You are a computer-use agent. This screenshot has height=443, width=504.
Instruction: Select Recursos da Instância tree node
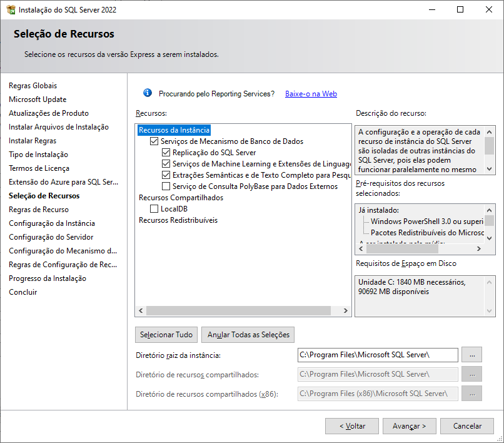[174, 130]
